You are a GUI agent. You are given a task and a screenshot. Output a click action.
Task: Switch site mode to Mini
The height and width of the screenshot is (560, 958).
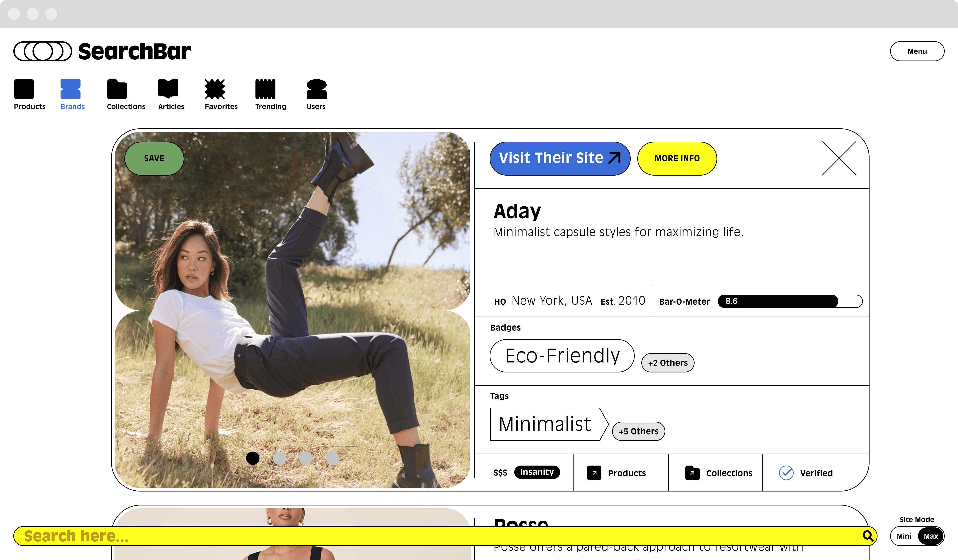coord(904,536)
